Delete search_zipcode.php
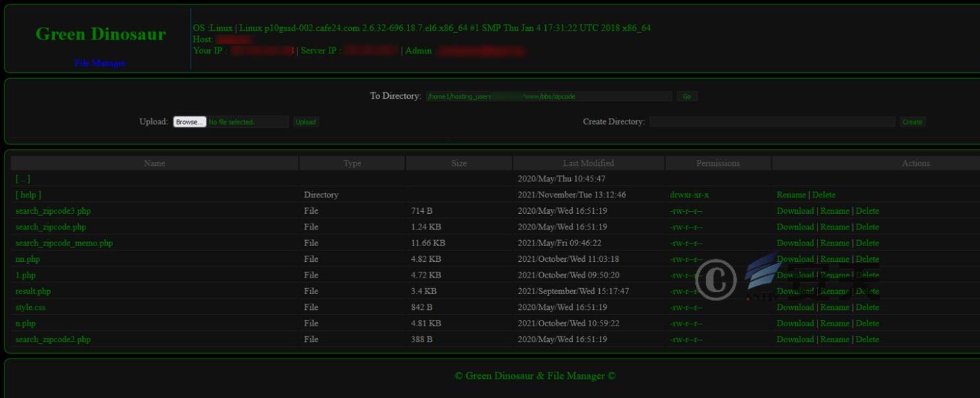Screen dimensions: 980x398 click(868, 227)
